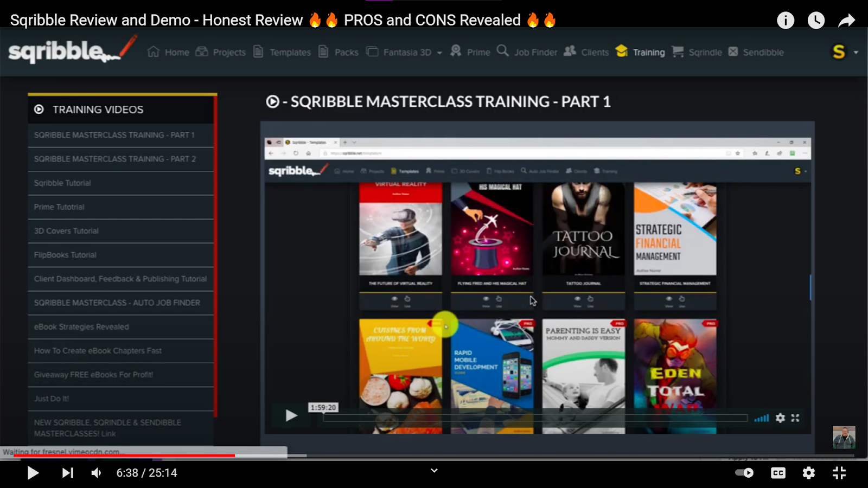The width and height of the screenshot is (868, 488).
Task: Play the YouTube video
Action: (x=33, y=473)
